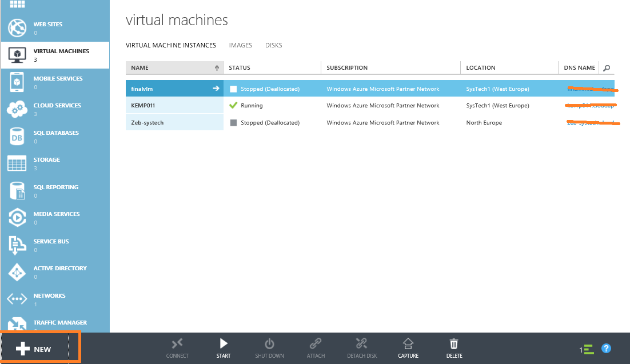Switch to the Disks tab
Screen dimensions: 630x364
[274, 45]
